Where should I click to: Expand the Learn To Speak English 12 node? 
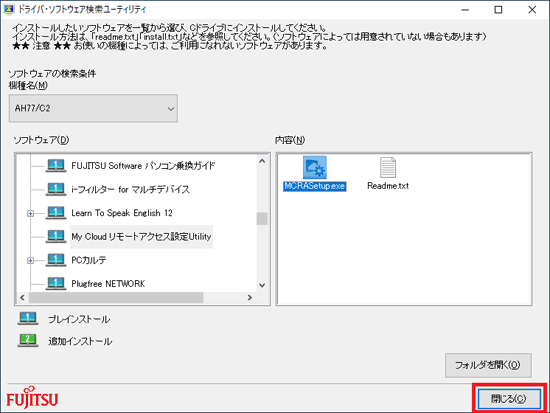(x=31, y=213)
